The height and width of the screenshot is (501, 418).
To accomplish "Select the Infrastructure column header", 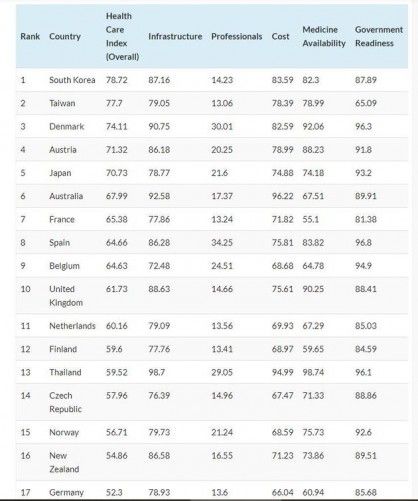I will click(175, 36).
